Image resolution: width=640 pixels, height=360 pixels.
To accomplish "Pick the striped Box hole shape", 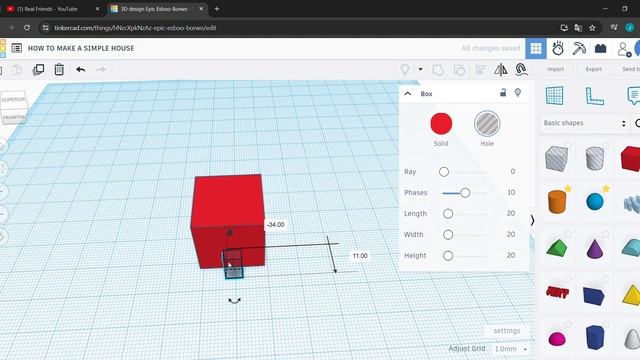I will click(x=556, y=158).
